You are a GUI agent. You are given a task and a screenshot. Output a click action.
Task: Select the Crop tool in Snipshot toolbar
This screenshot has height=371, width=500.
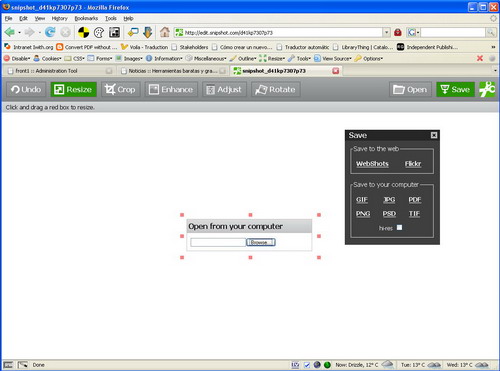(x=121, y=89)
